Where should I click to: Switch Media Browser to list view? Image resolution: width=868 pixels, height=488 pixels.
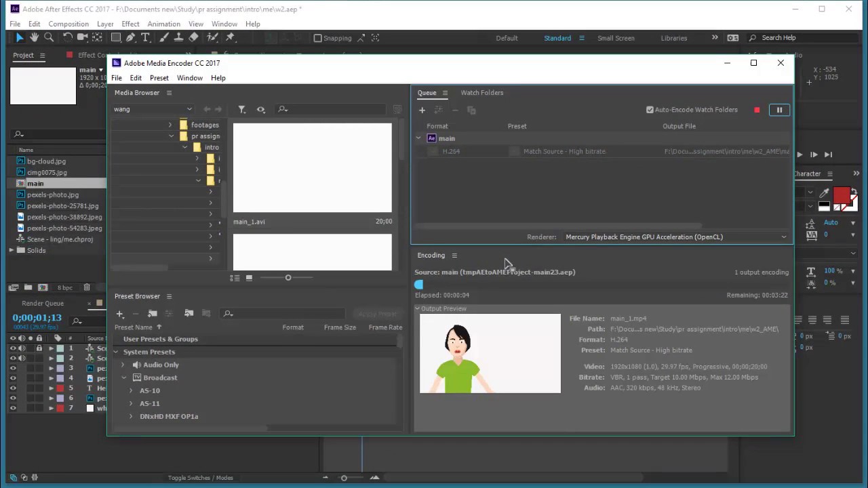click(x=235, y=278)
